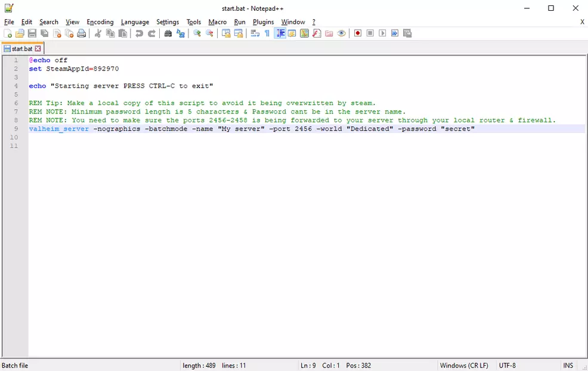
Task: Close the document via the Close icon
Action: (57, 33)
